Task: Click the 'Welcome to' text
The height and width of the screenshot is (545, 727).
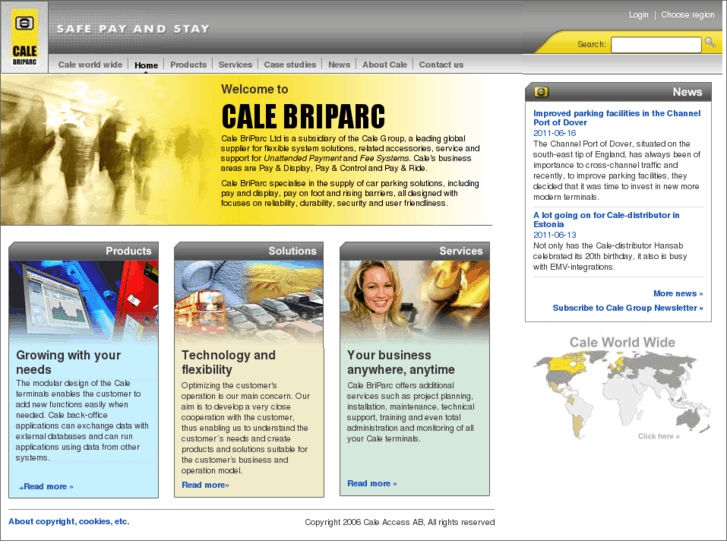Action: tap(255, 89)
